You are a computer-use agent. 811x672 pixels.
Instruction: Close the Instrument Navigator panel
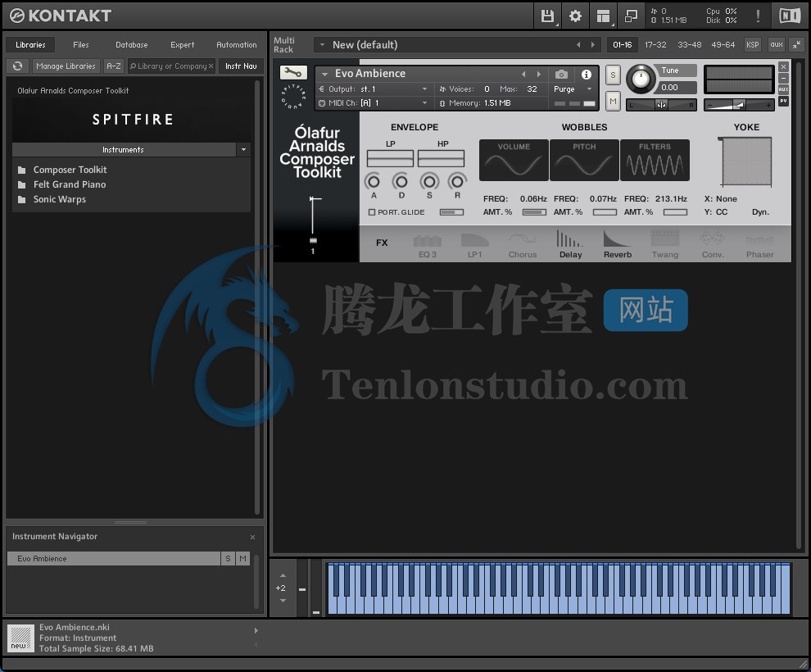[252, 537]
